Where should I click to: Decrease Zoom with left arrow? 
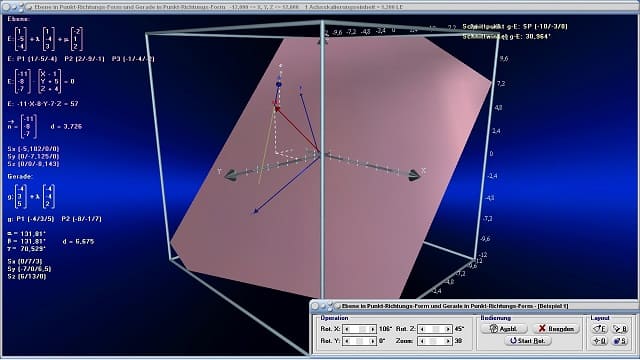tap(422, 341)
